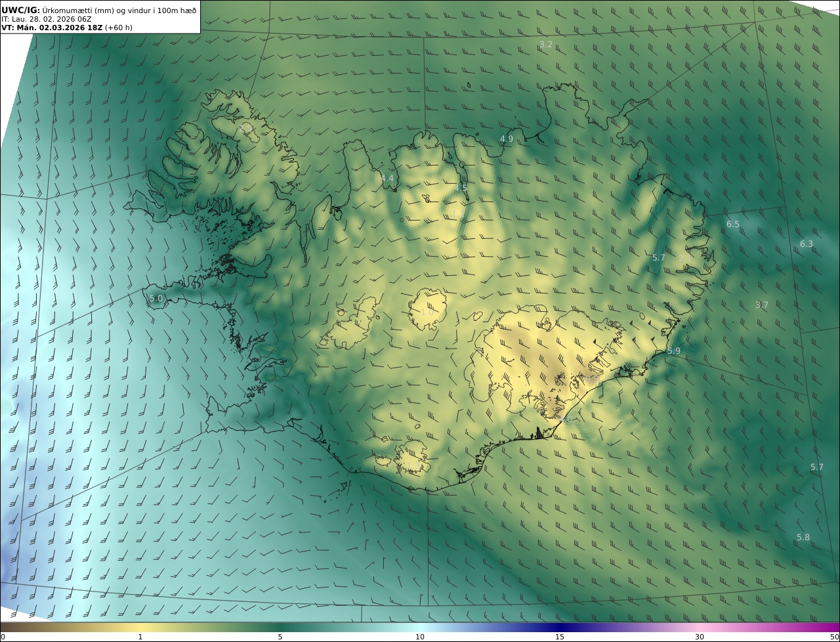The image size is (840, 642).
Task: Click the "4.4" precipitable water value
Action: click(387, 178)
